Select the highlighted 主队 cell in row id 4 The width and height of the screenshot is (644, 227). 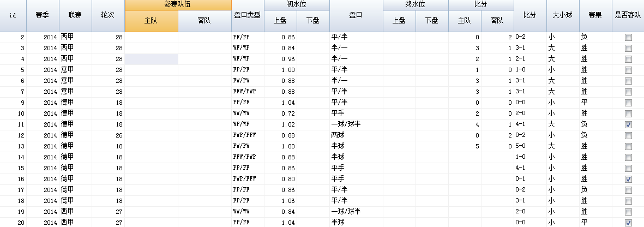tap(151, 59)
